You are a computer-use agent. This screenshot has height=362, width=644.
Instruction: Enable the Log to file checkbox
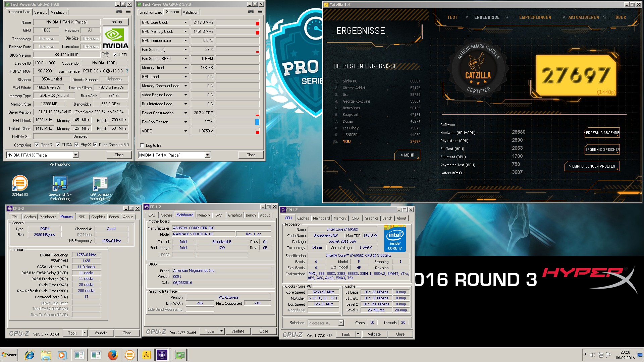(142, 145)
